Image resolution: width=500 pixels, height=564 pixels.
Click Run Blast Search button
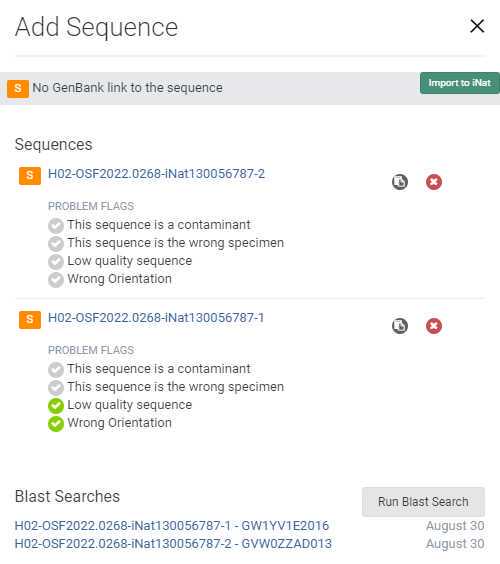[x=423, y=502]
